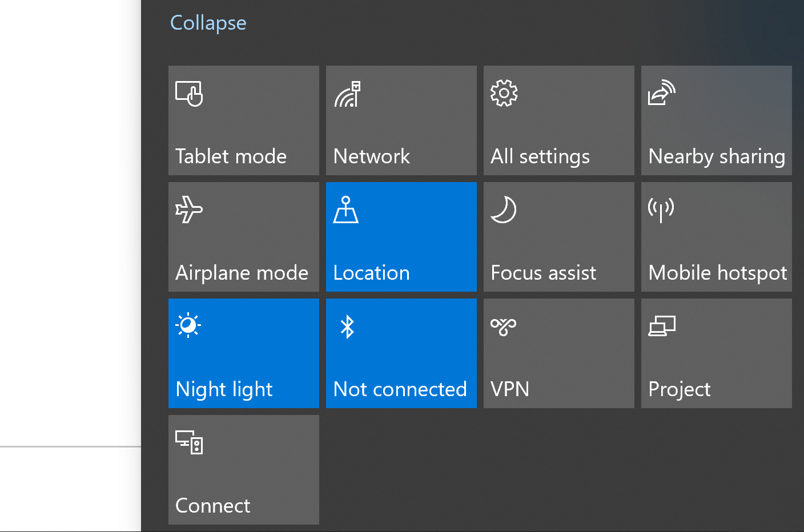The image size is (804, 532).
Task: Open All settings using the gear icon
Action: [504, 94]
